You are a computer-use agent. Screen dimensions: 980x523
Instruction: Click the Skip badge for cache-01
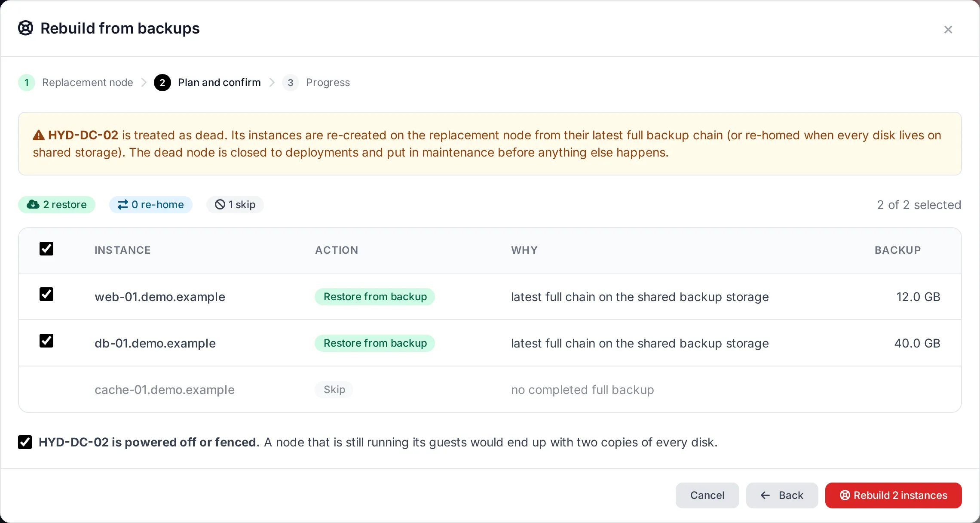[334, 390]
